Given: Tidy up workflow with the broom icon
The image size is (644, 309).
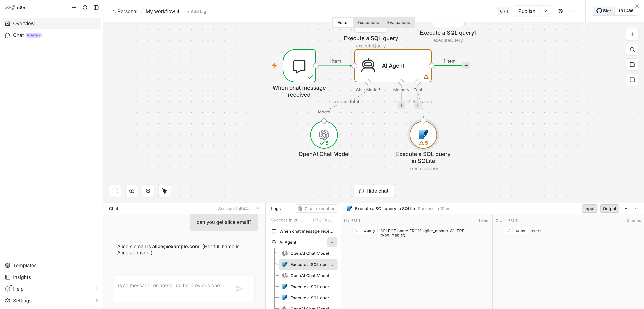Looking at the screenshot, I should point(164,191).
